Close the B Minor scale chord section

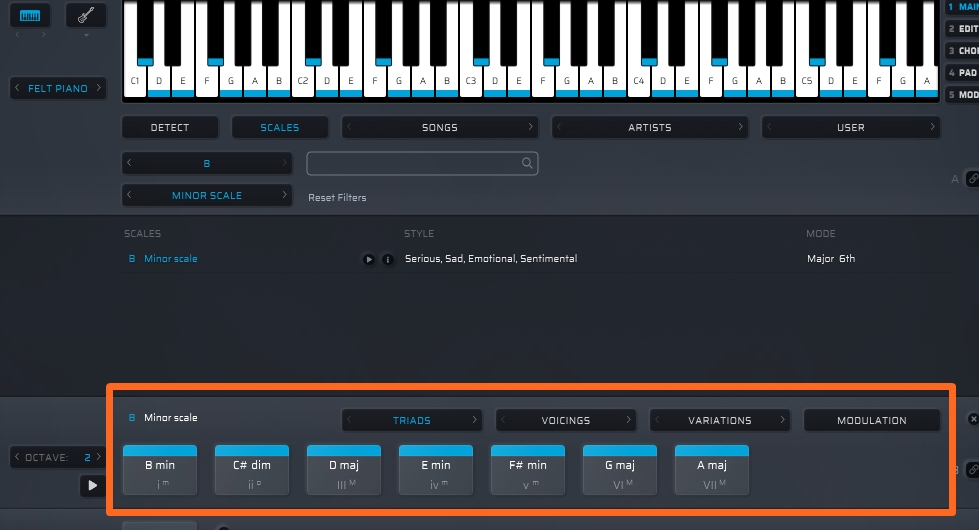click(x=973, y=420)
